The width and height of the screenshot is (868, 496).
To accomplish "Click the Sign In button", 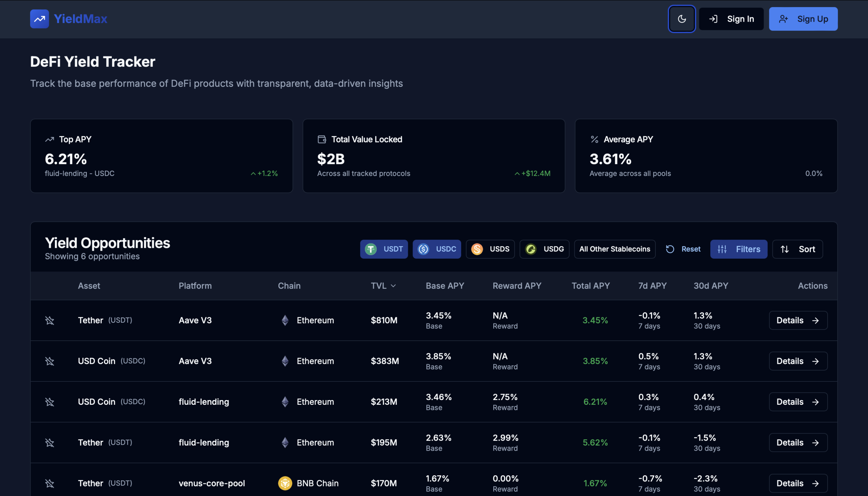I will (x=731, y=19).
